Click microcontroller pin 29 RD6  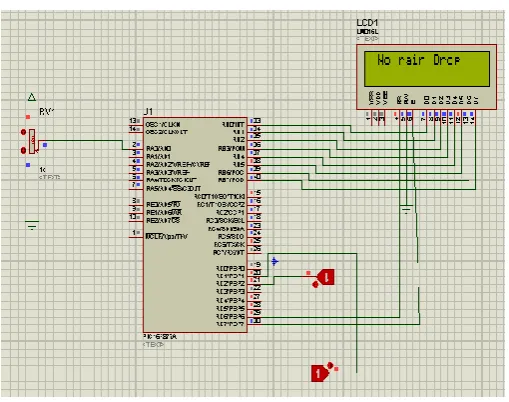pyautogui.click(x=254, y=317)
